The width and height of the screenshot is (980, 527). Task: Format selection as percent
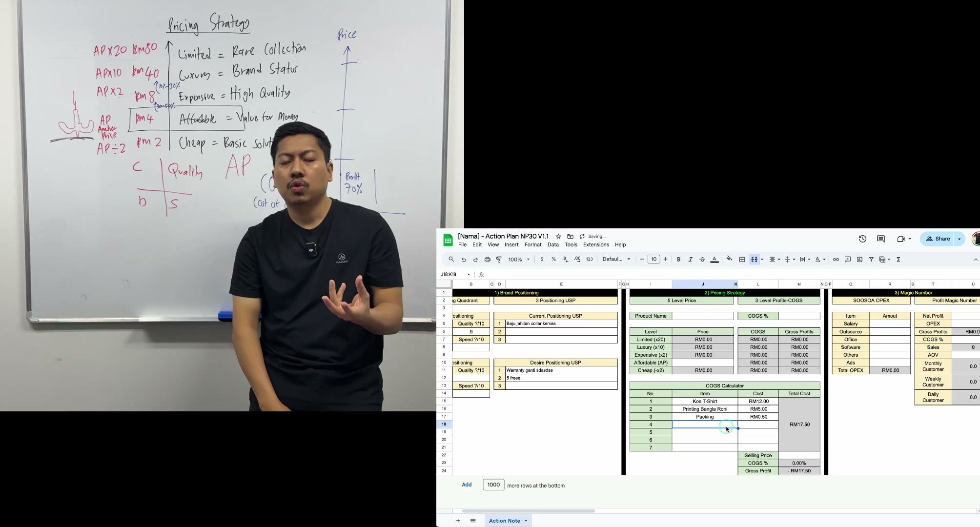553,260
